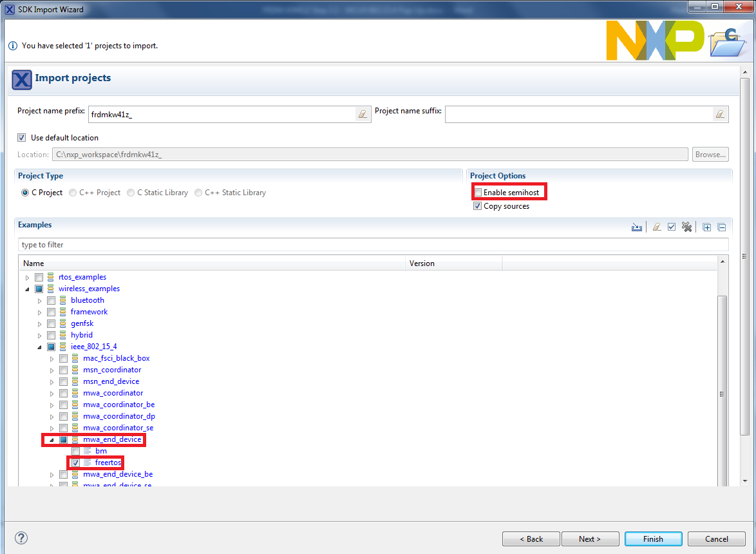Clear the project name suffix with eraser icon
This screenshot has height=554, width=756.
[x=720, y=114]
